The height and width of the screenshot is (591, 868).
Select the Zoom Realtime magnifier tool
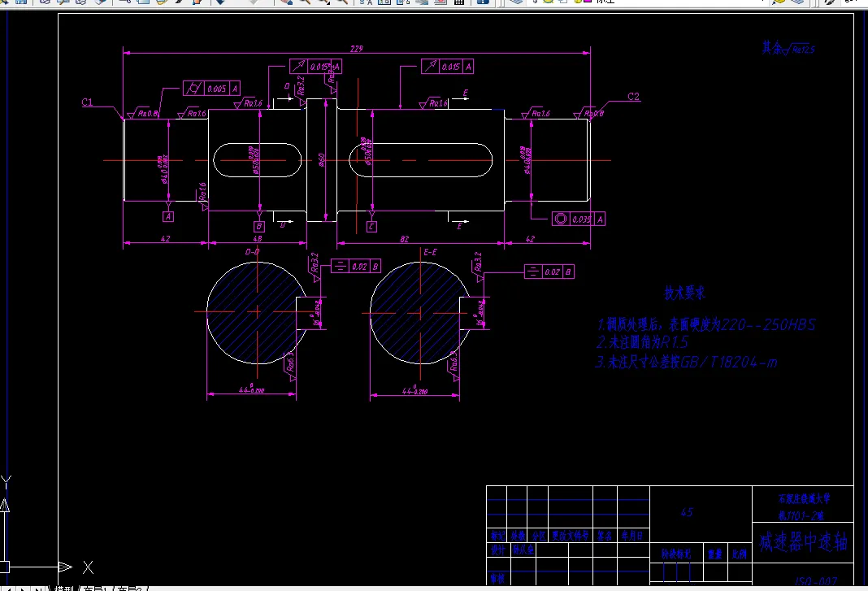[x=305, y=2]
